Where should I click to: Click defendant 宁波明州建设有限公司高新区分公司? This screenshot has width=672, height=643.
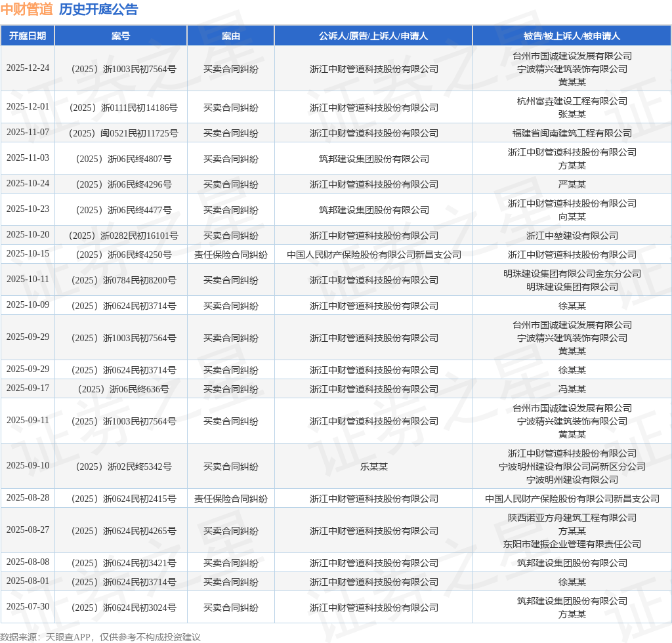point(572,467)
